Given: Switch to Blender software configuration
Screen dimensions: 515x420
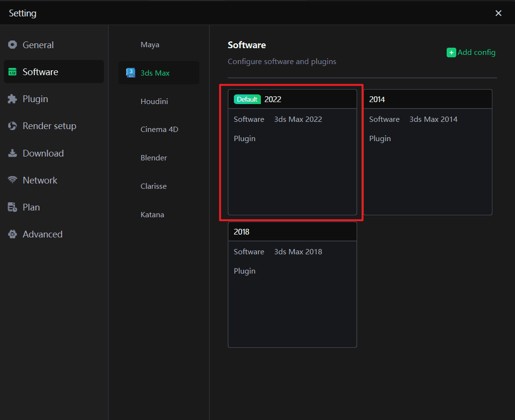Looking at the screenshot, I should pos(154,158).
